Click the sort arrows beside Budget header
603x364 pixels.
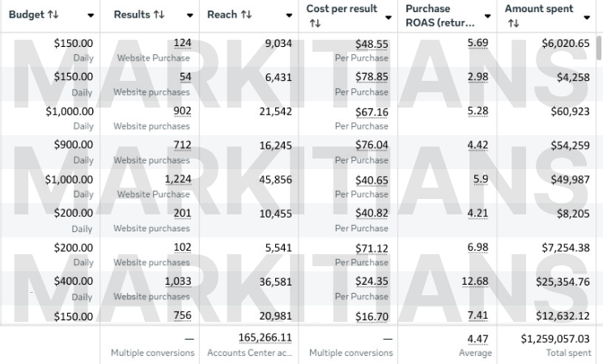(x=54, y=15)
